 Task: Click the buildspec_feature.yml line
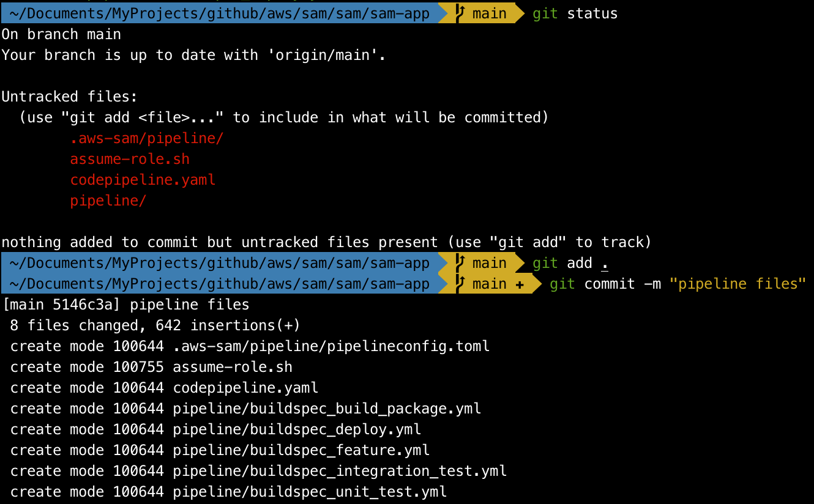[220, 450]
